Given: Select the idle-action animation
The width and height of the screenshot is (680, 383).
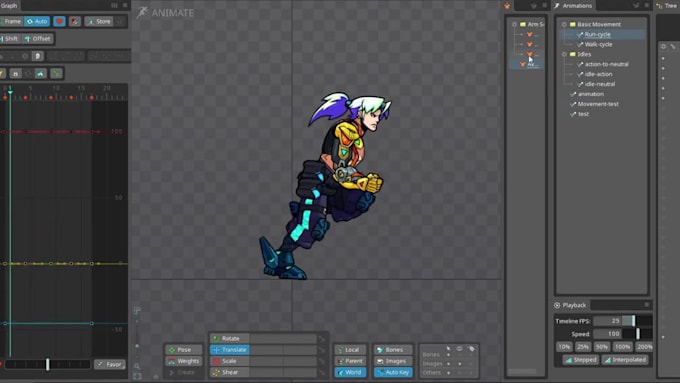Looking at the screenshot, I should [598, 74].
